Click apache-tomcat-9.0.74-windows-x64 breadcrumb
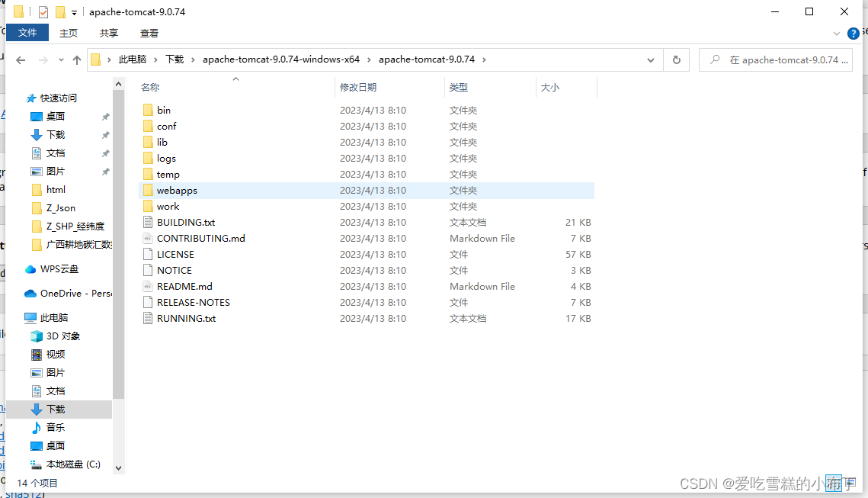This screenshot has width=868, height=498. pos(281,59)
